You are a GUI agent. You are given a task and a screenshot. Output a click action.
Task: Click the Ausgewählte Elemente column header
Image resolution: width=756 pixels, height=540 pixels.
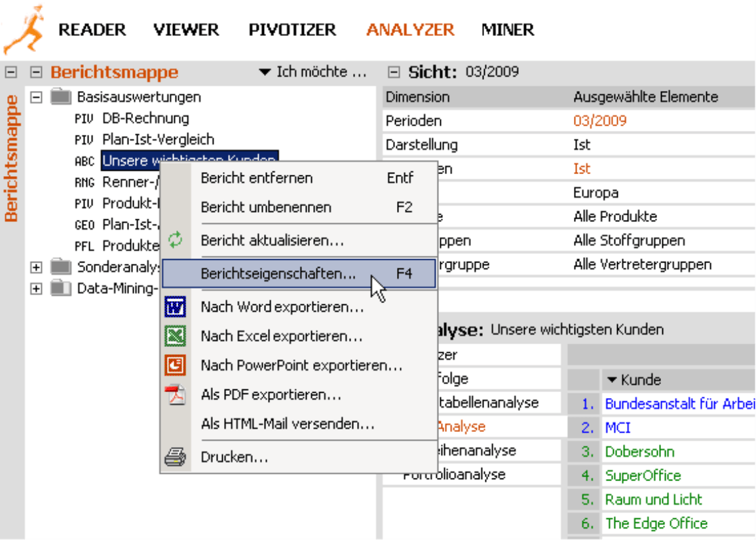coord(645,98)
